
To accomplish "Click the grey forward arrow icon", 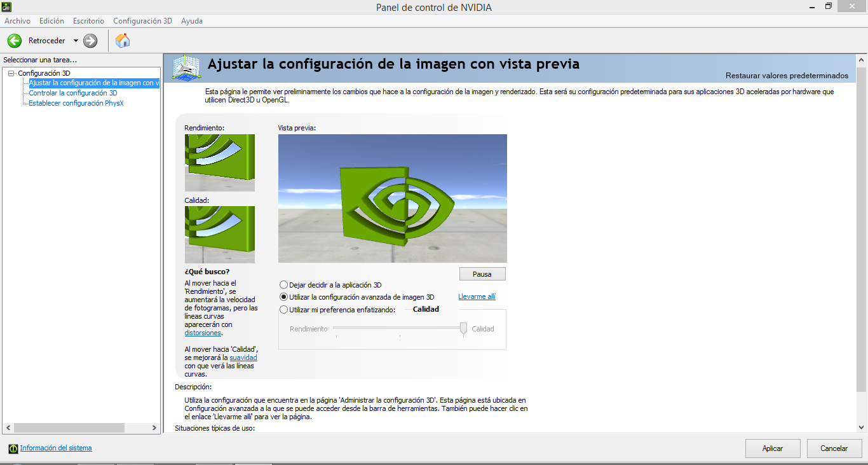I will point(90,41).
